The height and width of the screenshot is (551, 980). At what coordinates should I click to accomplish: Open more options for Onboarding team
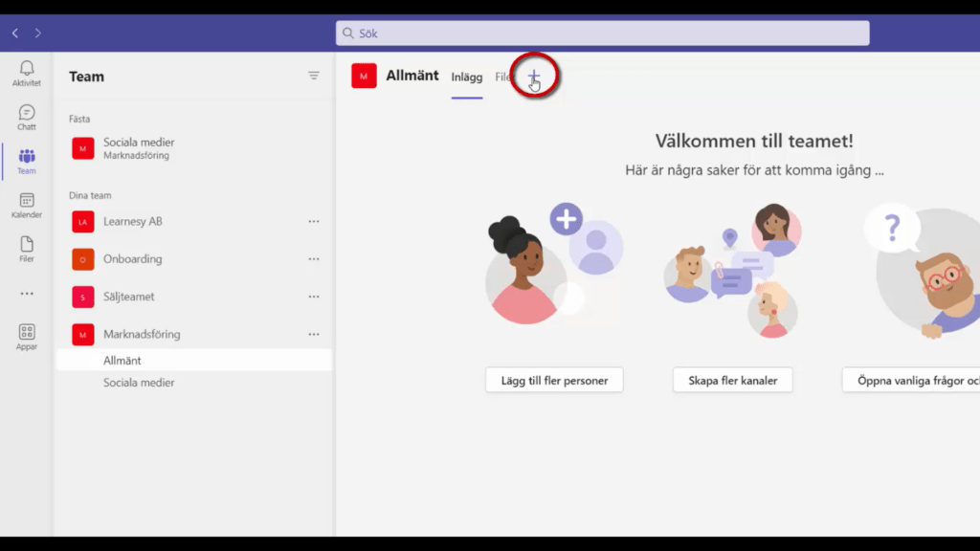pos(314,259)
